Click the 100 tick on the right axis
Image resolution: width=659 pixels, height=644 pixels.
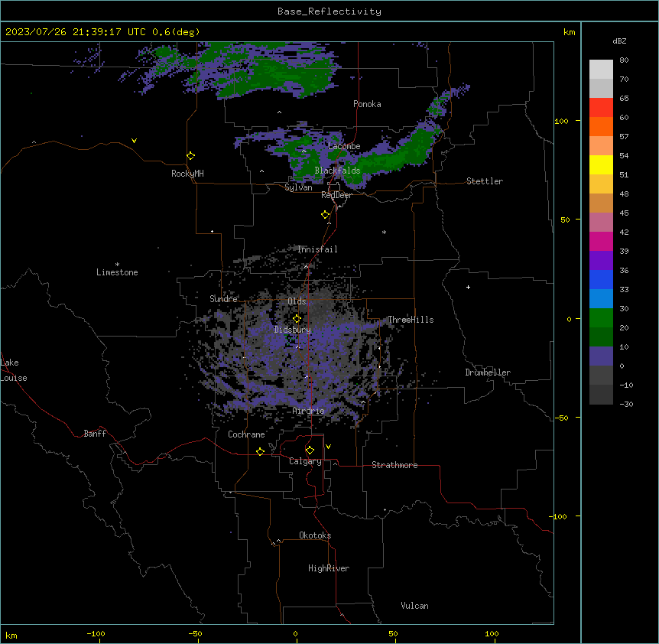[x=561, y=121]
